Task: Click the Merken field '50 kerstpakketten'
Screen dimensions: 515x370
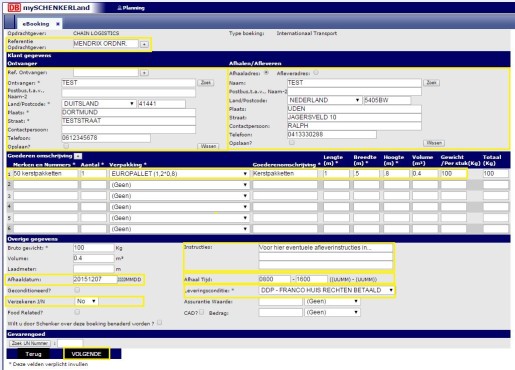Action: click(46, 174)
